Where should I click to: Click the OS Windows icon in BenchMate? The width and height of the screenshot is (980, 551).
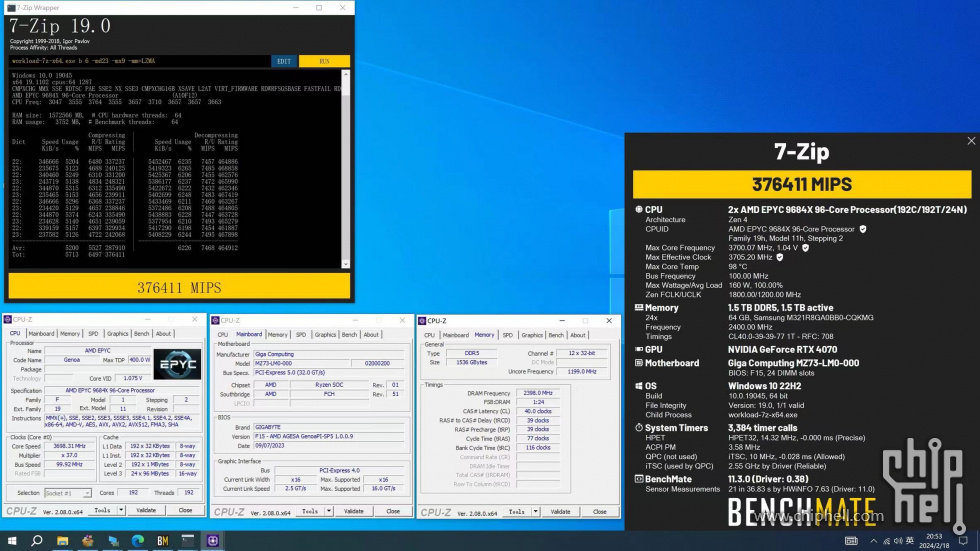click(x=639, y=385)
